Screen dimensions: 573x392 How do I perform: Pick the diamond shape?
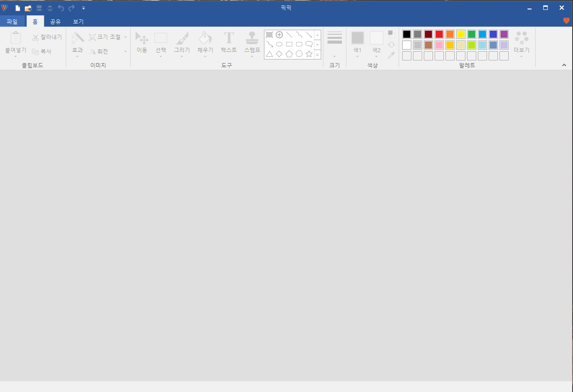[279, 54]
